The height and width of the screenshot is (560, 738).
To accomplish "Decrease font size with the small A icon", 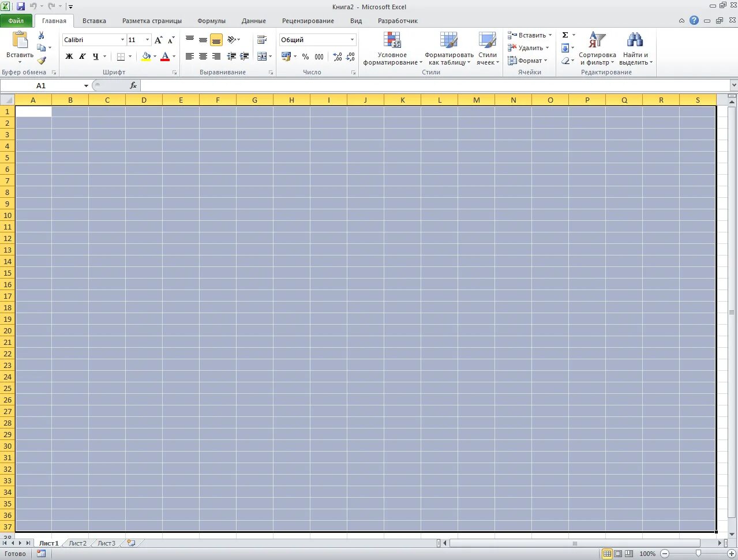I will pyautogui.click(x=171, y=40).
